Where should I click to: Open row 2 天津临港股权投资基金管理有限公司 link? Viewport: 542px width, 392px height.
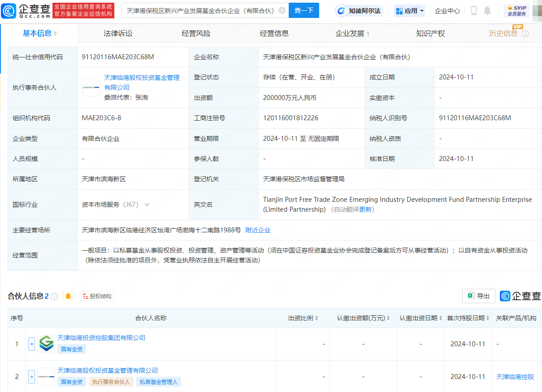click(108, 370)
